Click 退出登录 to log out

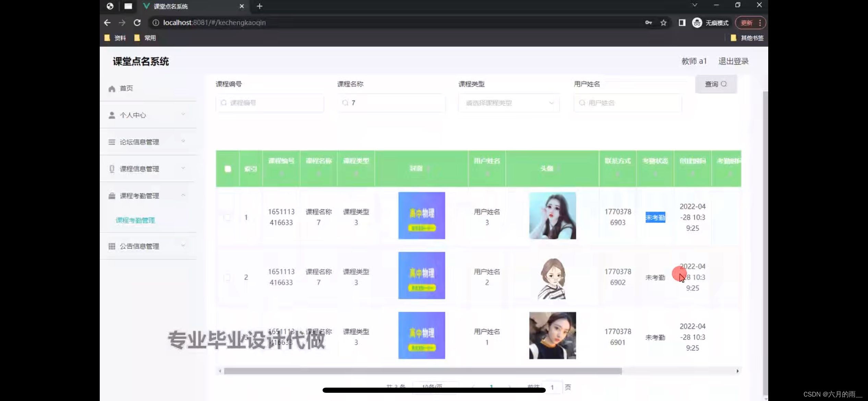733,61
